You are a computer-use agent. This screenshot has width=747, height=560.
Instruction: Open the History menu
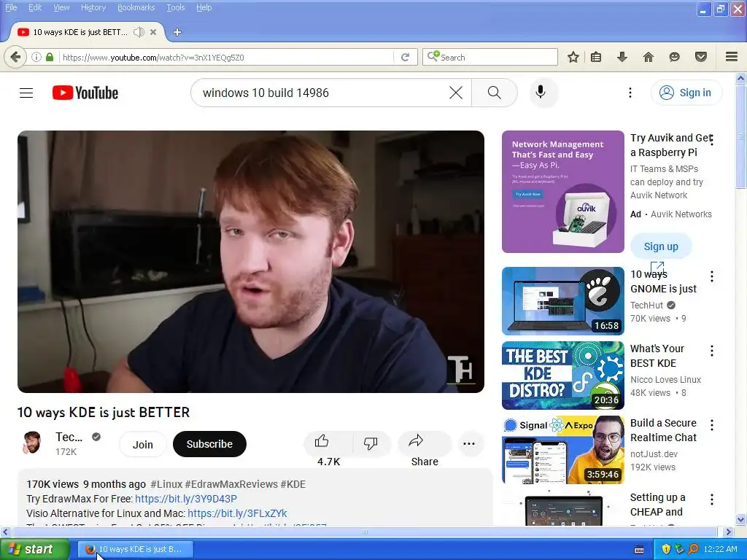93,7
